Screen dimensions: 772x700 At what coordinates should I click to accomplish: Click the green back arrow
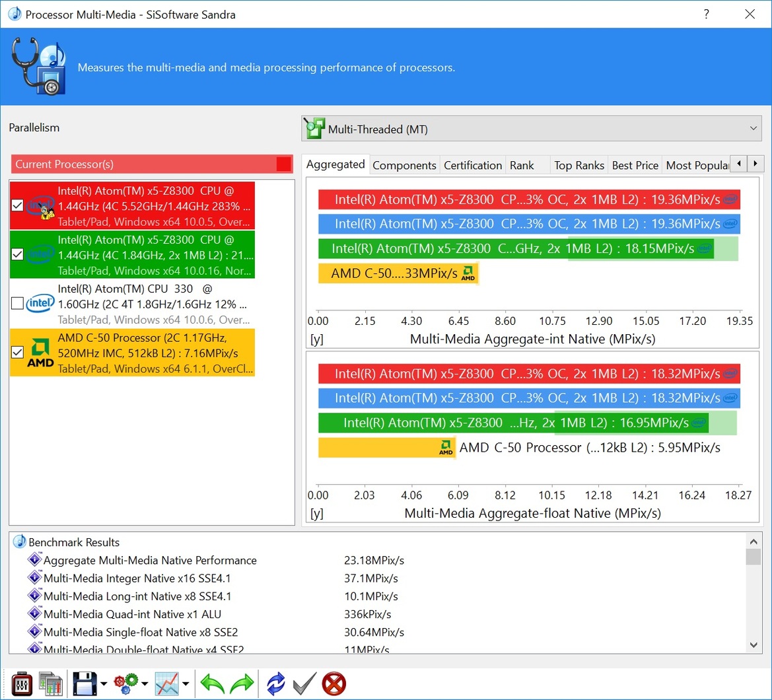tap(213, 683)
